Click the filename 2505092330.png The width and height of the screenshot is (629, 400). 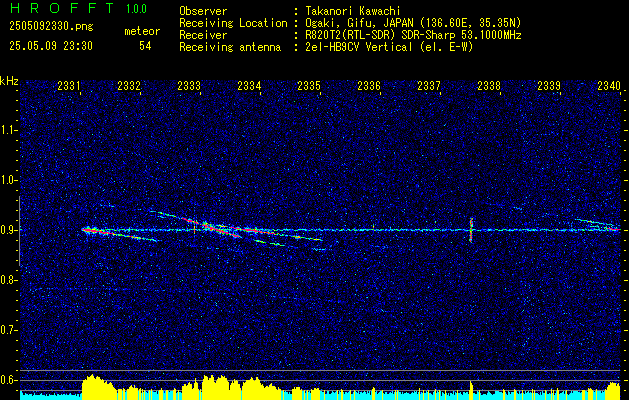(51, 26)
